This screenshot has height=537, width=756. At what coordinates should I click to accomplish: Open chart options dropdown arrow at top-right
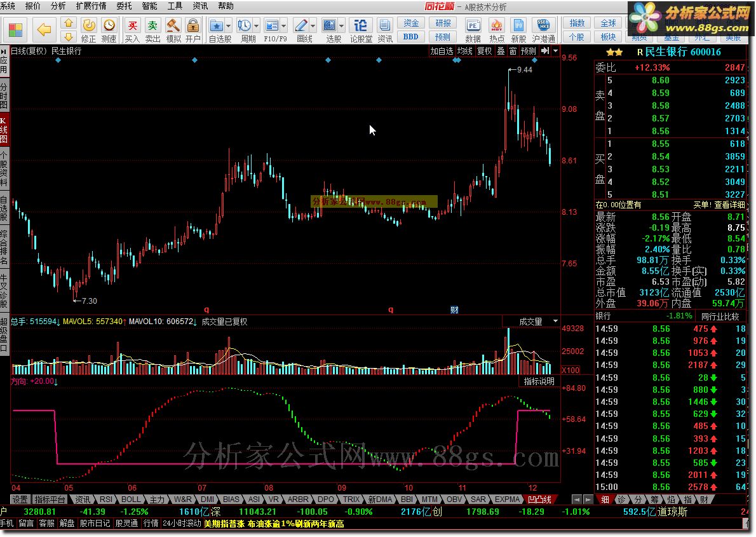point(555,51)
